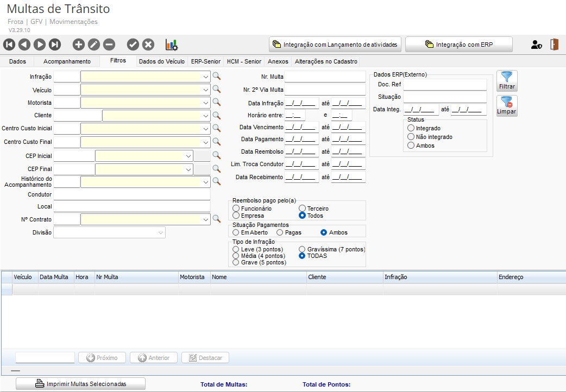Select the Funcionário reimbursement option

click(236, 208)
